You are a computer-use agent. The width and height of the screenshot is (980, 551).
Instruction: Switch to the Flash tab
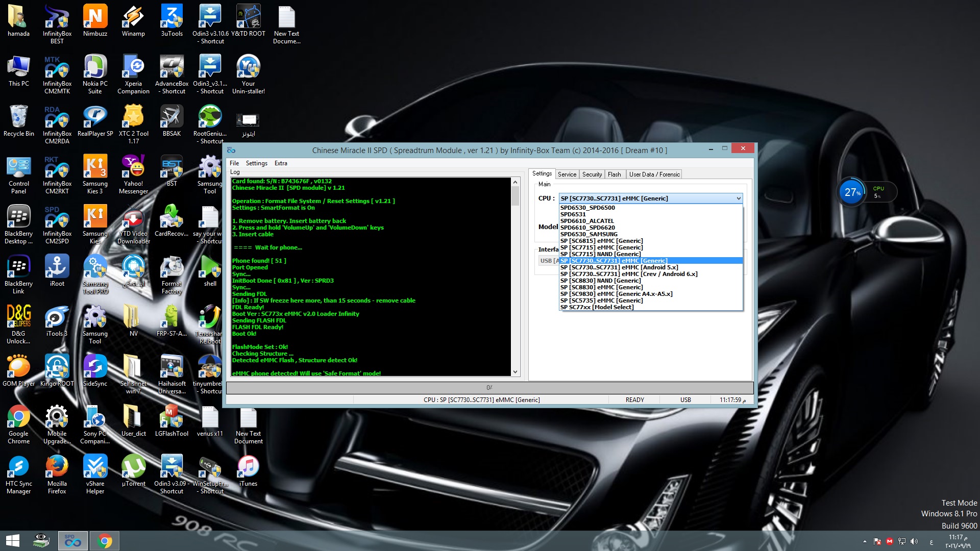(615, 174)
